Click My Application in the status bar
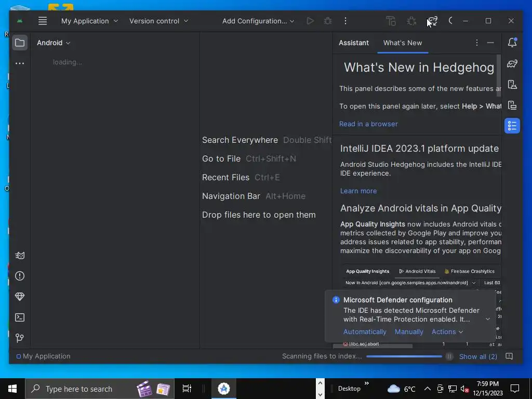532x399 pixels. pyautogui.click(x=44, y=356)
